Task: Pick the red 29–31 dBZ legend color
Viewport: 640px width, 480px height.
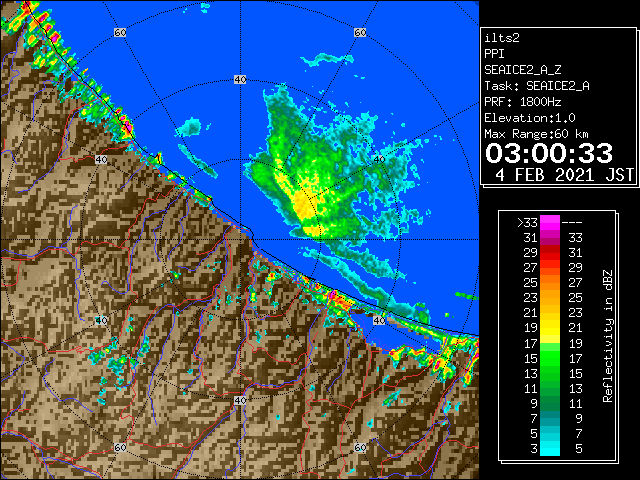Action: 550,252
